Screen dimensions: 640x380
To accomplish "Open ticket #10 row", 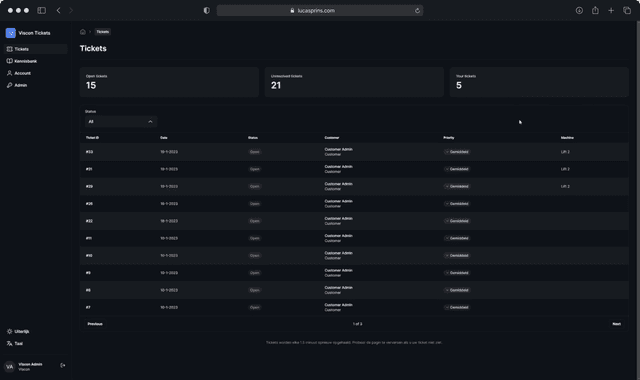I will coord(354,256).
